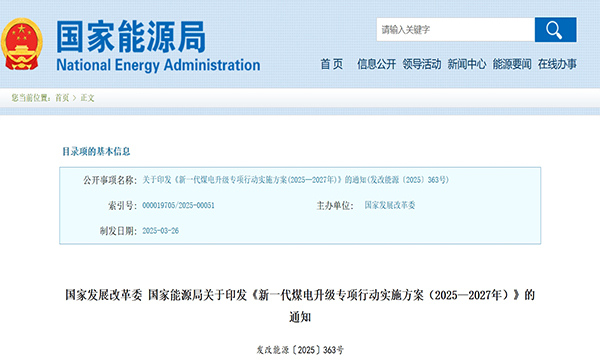Open 新闻中心 from the navigation bar
Viewport: 600px width, 360px height.
tap(466, 64)
